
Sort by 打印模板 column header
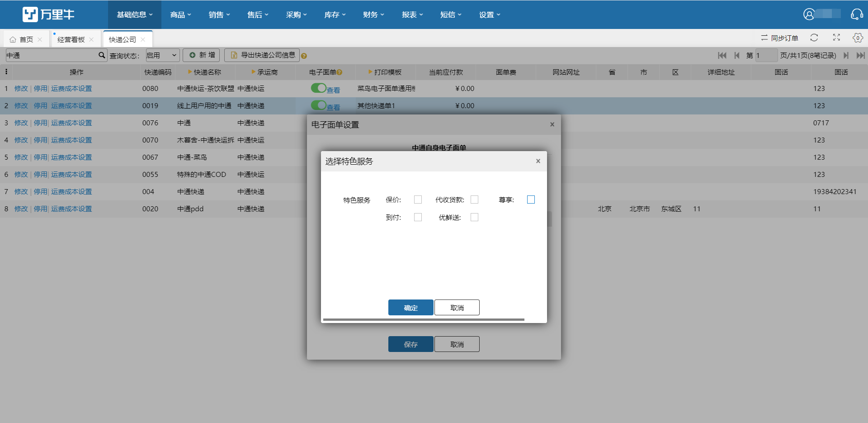click(x=385, y=72)
